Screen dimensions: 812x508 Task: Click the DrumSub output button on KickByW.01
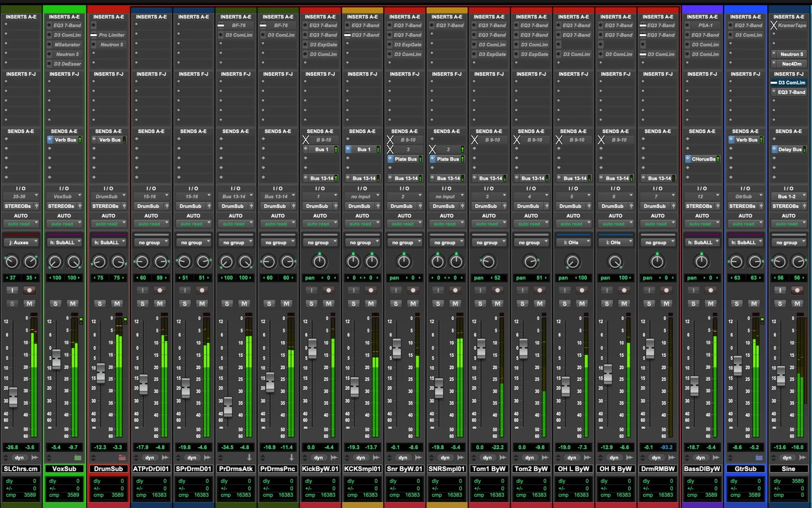(x=317, y=206)
